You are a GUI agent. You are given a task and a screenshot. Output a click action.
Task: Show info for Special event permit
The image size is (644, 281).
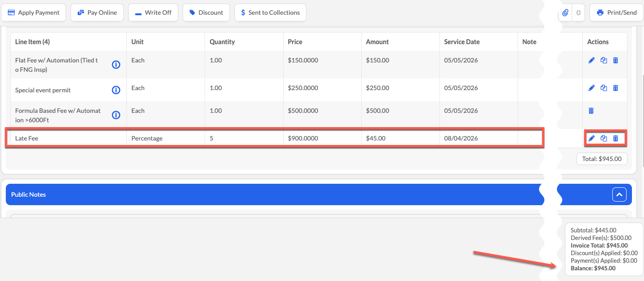click(116, 90)
